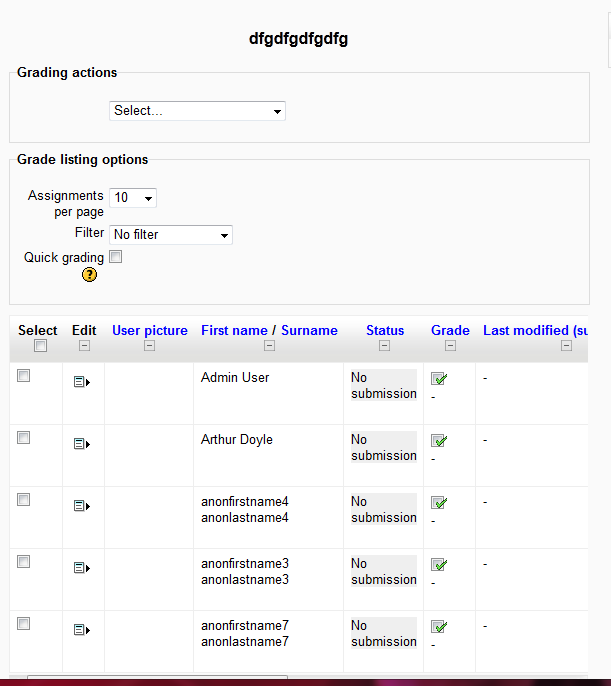The height and width of the screenshot is (686, 611).
Task: Enable the Quick grading checkbox
Action: pyautogui.click(x=115, y=257)
